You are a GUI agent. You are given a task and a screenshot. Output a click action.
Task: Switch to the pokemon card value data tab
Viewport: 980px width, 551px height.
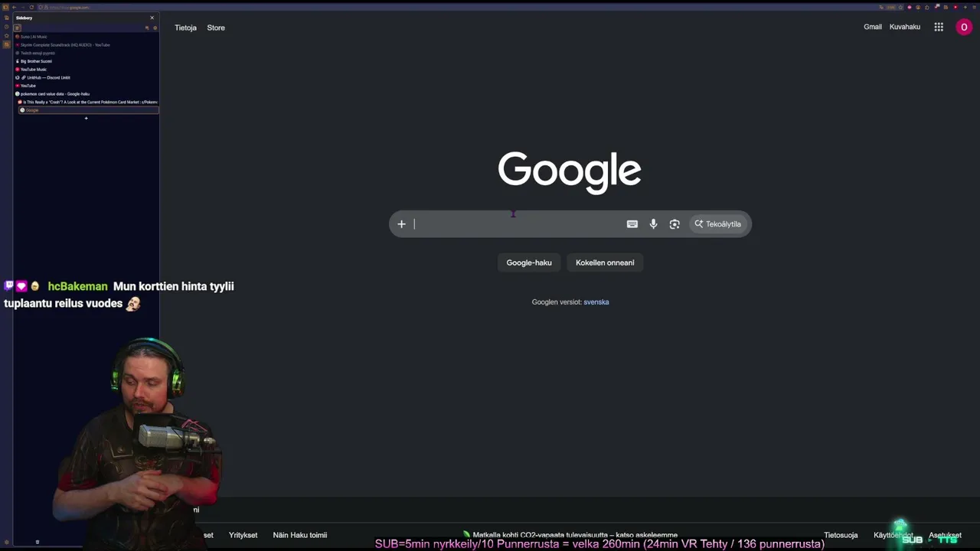coord(87,94)
